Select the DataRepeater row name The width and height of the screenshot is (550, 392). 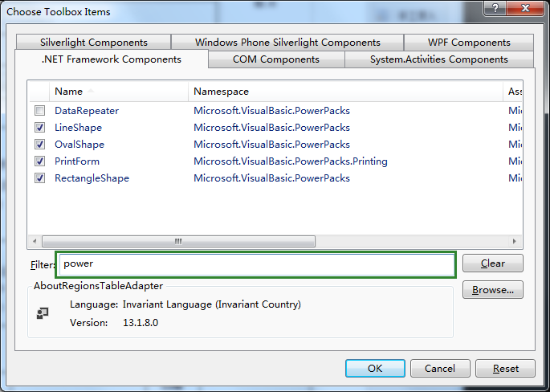[x=87, y=111]
